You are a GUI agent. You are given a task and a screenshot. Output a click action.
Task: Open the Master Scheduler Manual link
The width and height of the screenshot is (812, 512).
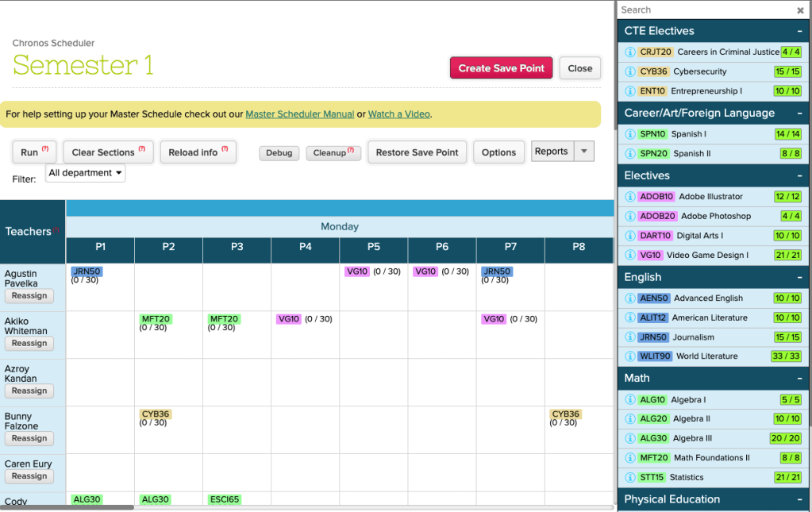299,114
